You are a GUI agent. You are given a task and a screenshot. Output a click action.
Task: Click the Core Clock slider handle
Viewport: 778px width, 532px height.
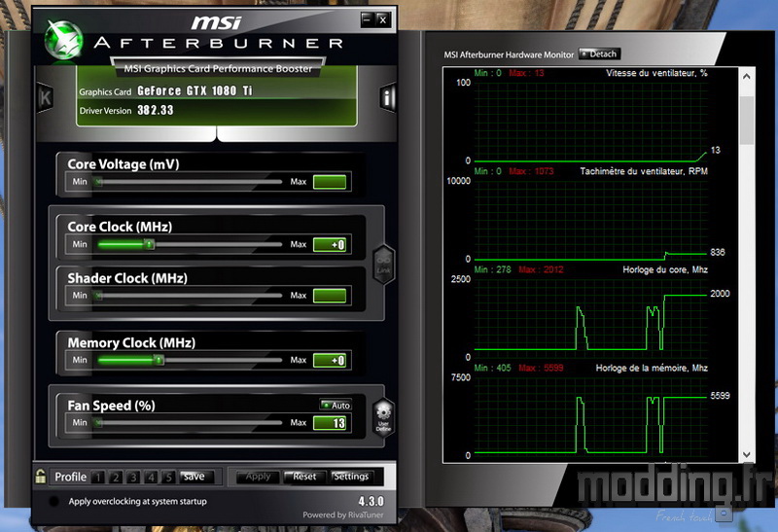(x=149, y=244)
